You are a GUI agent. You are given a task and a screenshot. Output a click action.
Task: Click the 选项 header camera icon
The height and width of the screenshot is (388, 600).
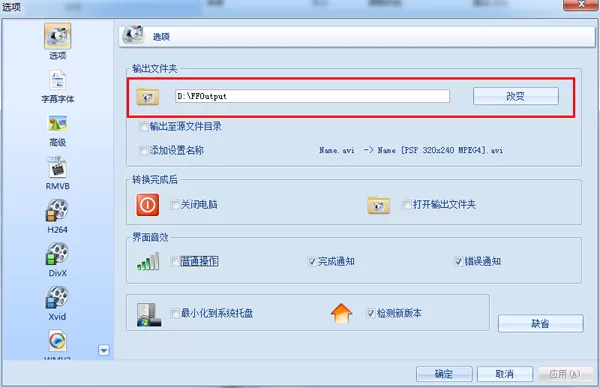point(133,35)
